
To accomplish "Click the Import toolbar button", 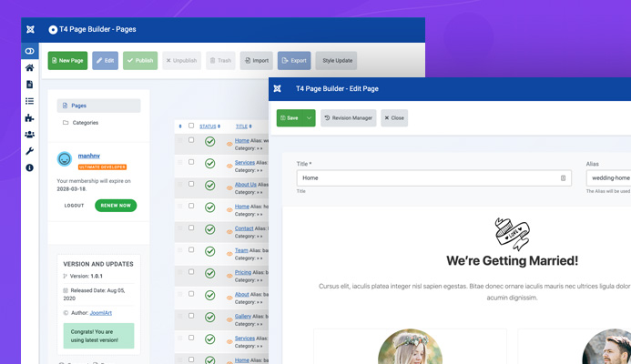I will click(257, 60).
